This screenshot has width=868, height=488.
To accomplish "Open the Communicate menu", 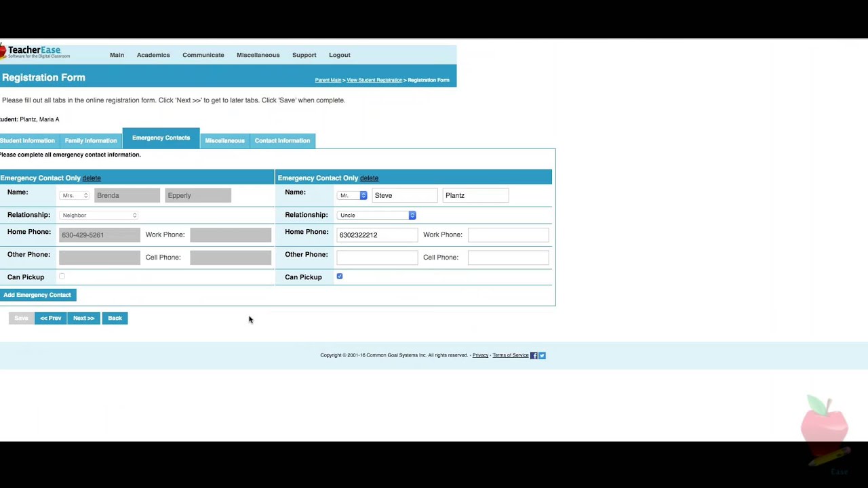I will [x=203, y=55].
